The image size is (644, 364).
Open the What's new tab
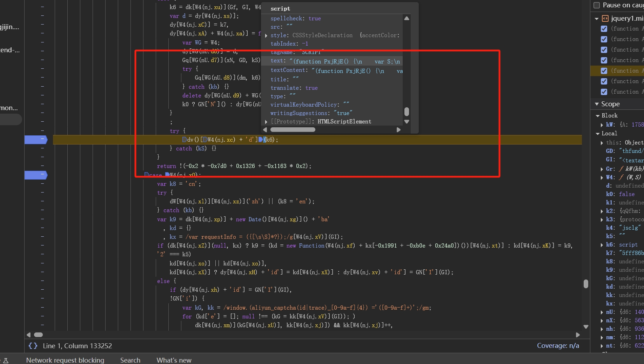point(174,360)
